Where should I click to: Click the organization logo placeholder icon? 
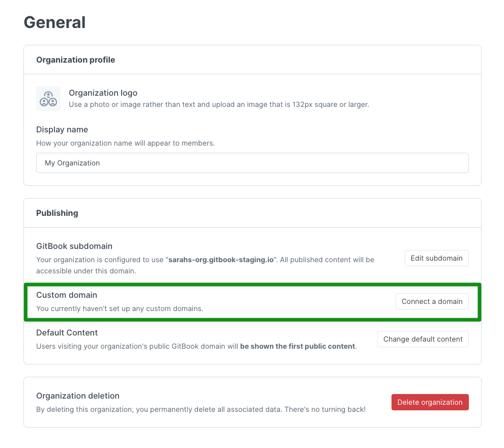[x=48, y=99]
